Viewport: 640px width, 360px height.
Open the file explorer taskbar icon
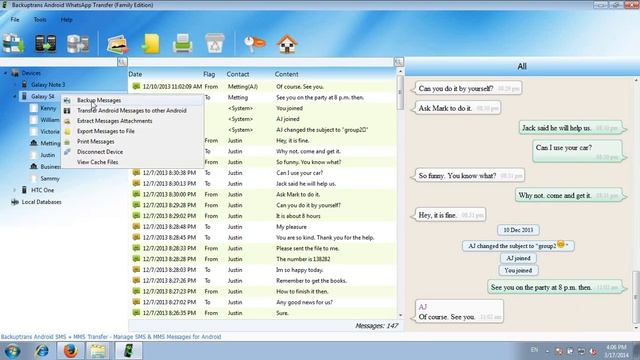(x=98, y=351)
